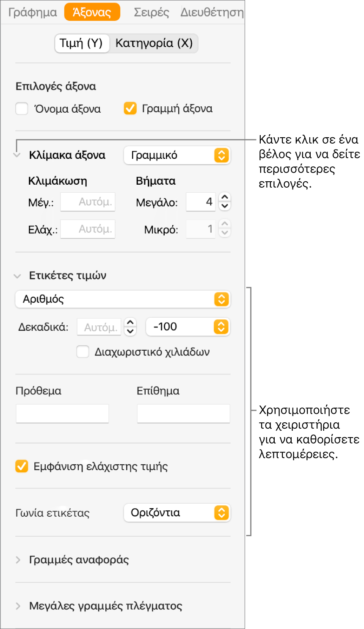Uncheck Εμφάνιση ελάχιστης τιμής
The height and width of the screenshot is (629, 364).
click(22, 466)
